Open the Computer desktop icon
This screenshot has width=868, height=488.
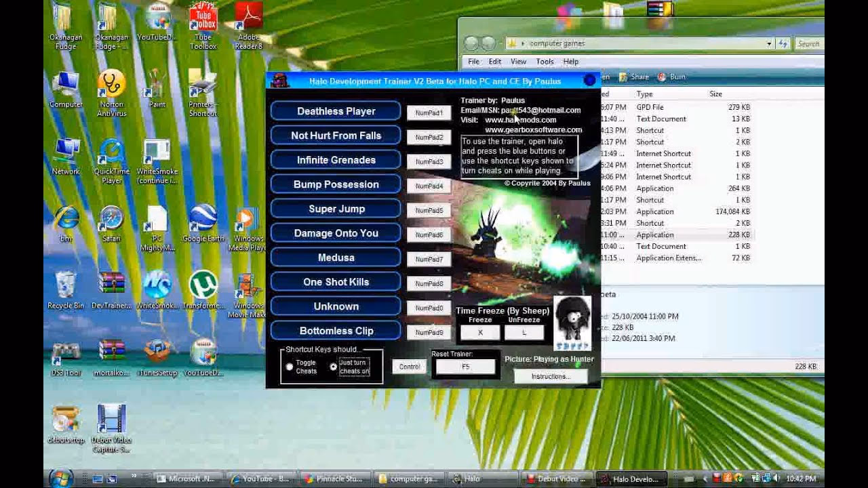pyautogui.click(x=66, y=89)
